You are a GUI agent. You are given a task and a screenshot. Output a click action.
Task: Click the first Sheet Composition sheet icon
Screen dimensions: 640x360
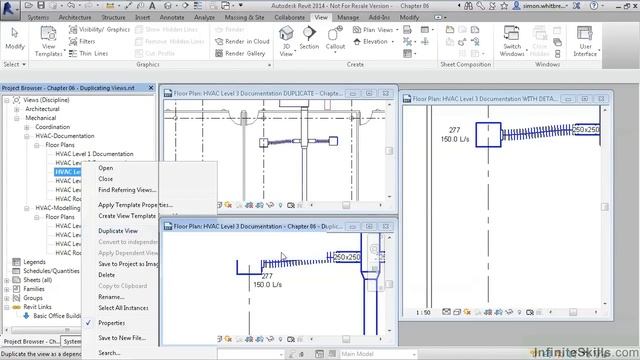click(x=450, y=30)
